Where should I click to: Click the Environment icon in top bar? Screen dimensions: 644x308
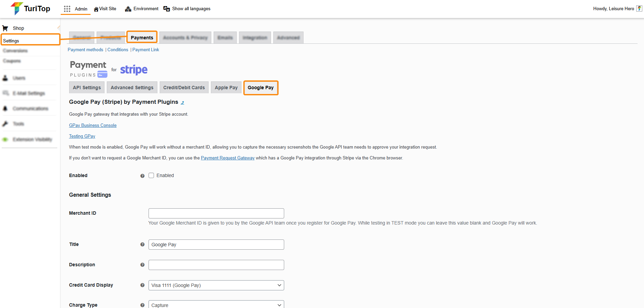[x=128, y=9]
